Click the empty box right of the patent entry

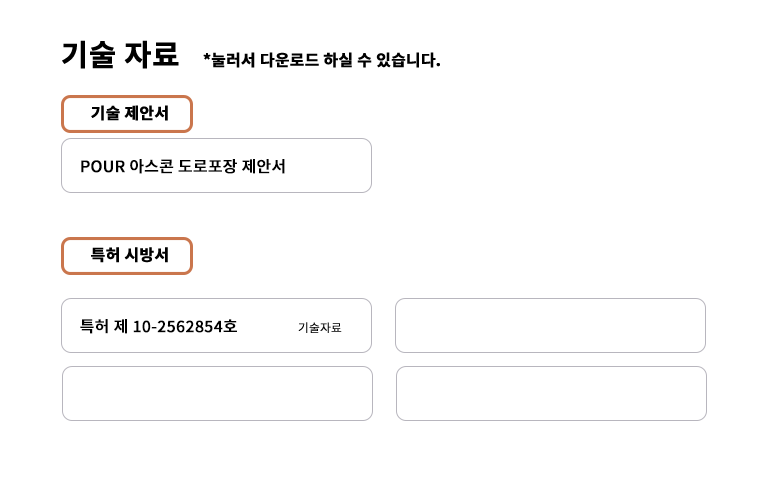click(x=550, y=326)
